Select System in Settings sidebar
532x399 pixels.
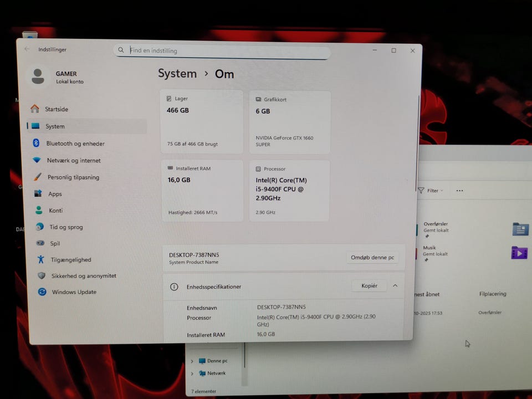86,126
